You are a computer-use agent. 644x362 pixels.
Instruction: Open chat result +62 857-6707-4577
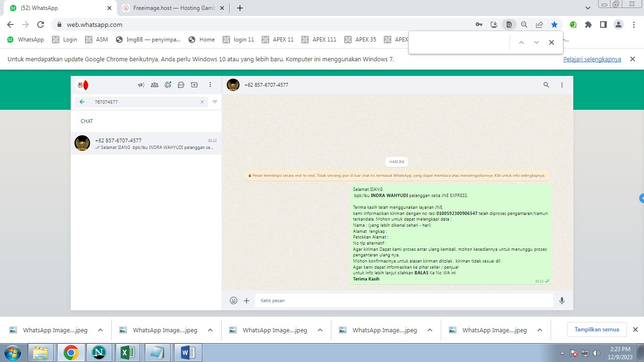tap(146, 143)
